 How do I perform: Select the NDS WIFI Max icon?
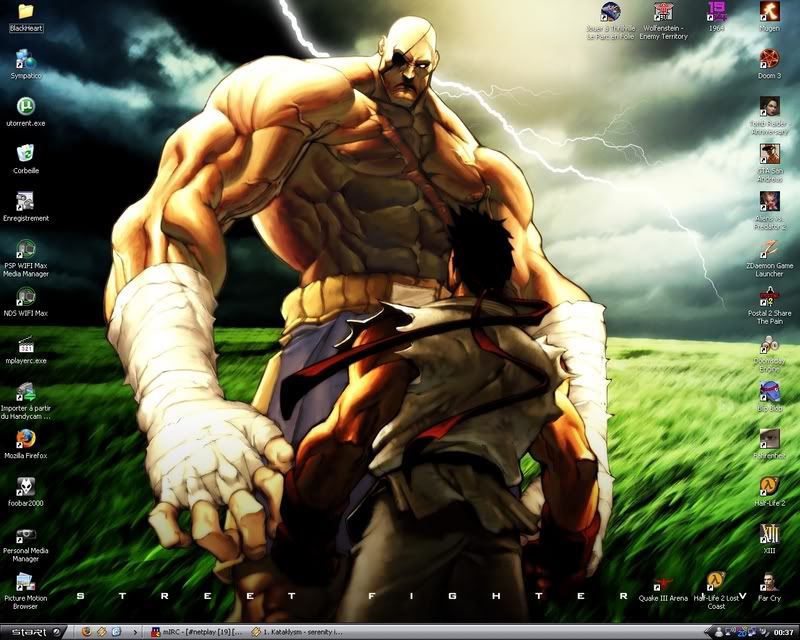tap(26, 302)
